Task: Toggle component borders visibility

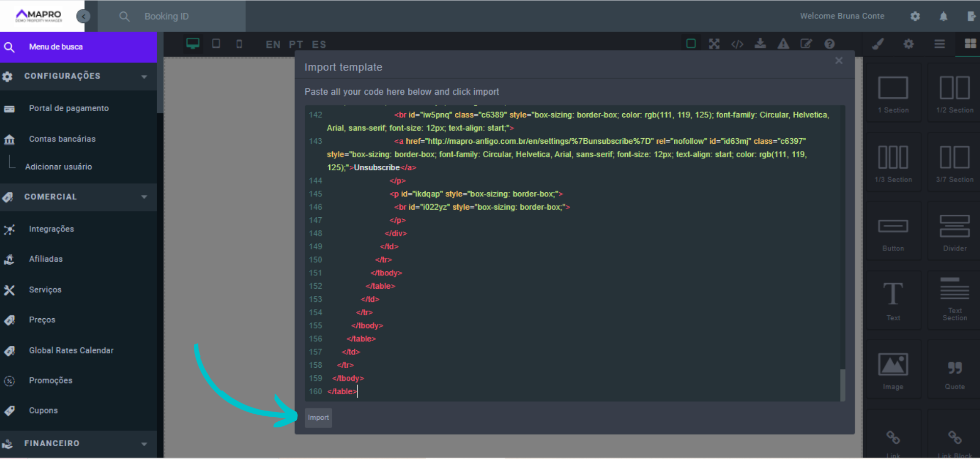Action: (691, 44)
